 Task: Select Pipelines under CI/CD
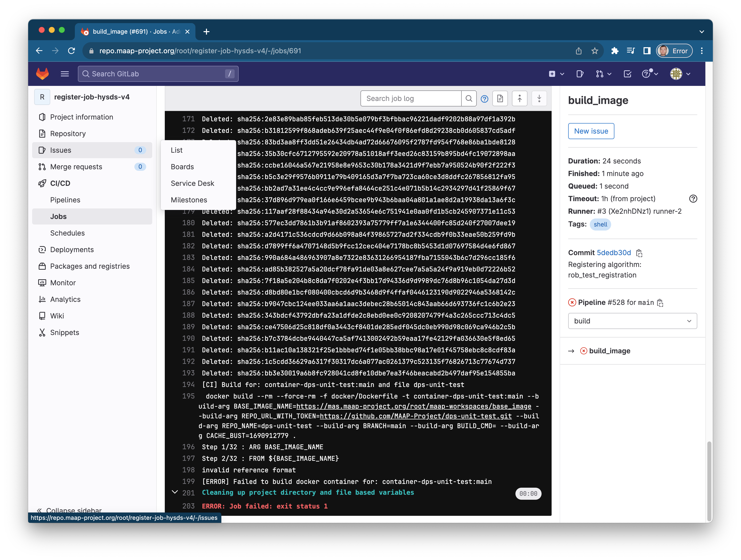coord(92,200)
